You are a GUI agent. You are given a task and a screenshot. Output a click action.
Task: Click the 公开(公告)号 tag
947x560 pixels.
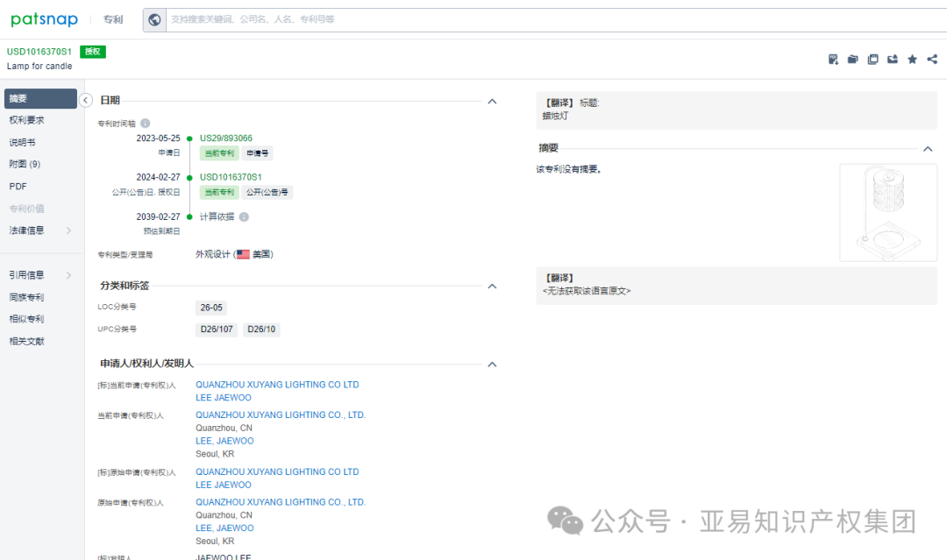tap(267, 193)
